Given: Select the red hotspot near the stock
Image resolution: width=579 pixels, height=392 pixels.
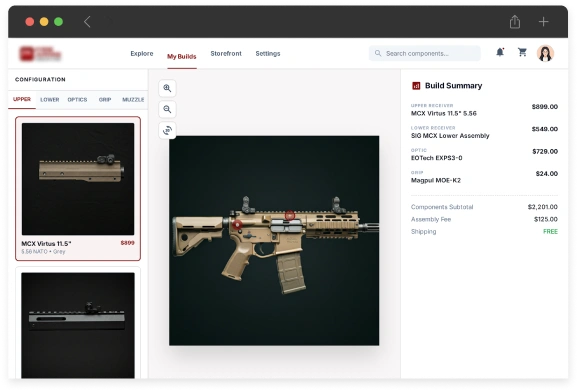Looking at the screenshot, I should 237,224.
